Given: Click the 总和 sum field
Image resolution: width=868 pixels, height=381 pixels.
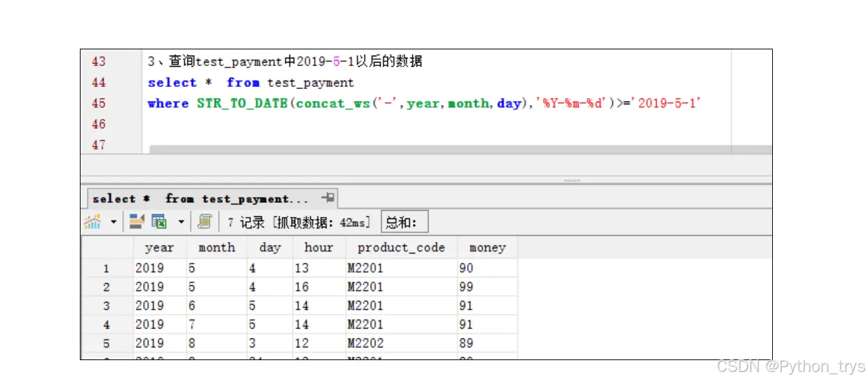Looking at the screenshot, I should 405,222.
